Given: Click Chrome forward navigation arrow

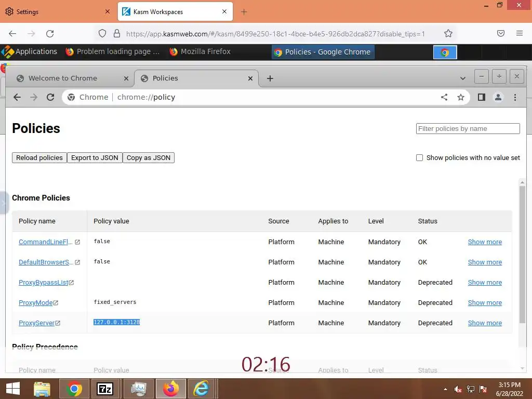Looking at the screenshot, I should click(34, 97).
